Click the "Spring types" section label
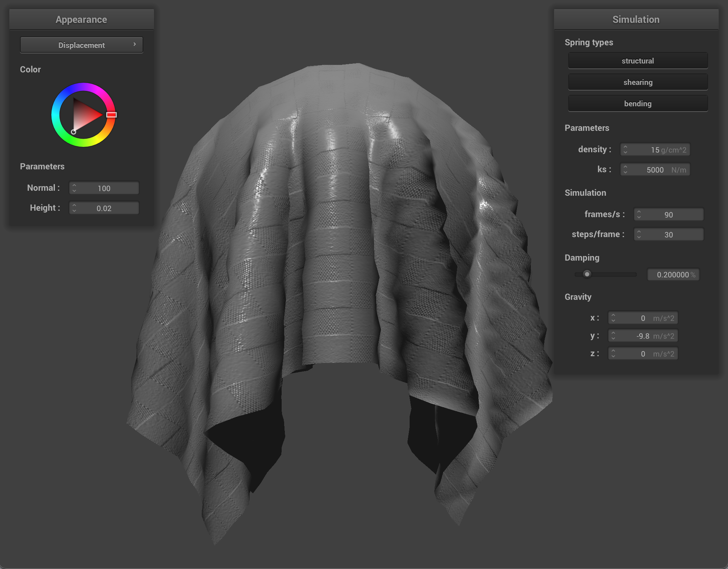Image resolution: width=728 pixels, height=569 pixels. pyautogui.click(x=589, y=42)
